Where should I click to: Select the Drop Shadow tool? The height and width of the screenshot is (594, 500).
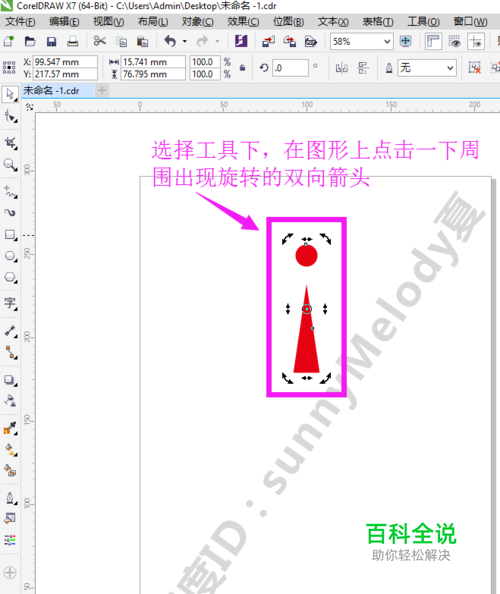click(10, 380)
